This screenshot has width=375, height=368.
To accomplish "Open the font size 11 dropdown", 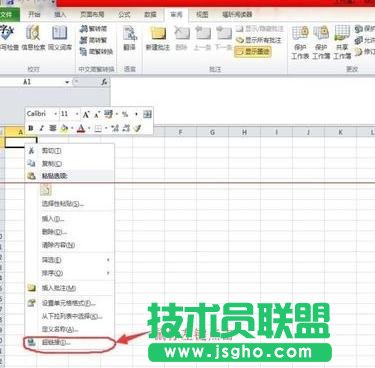I will pos(77,115).
